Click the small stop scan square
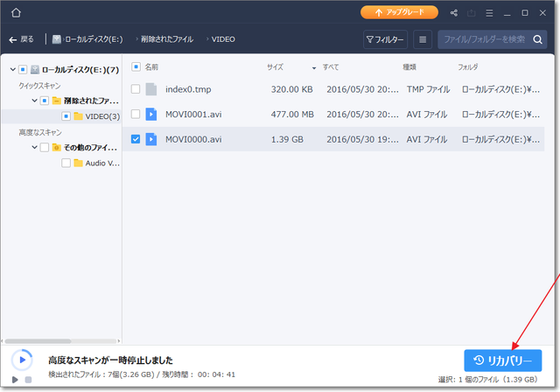The width and height of the screenshot is (560, 392). click(x=28, y=379)
